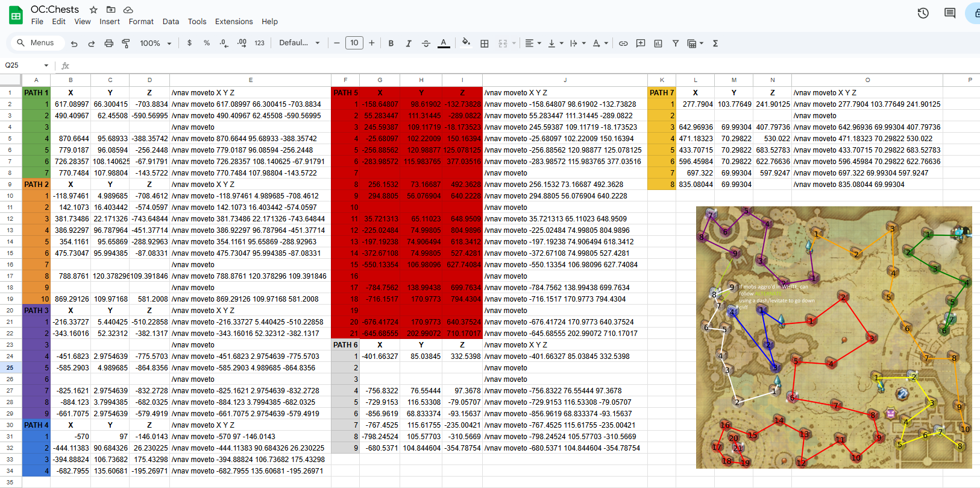Open the Edit menu
980x488 pixels.
58,22
